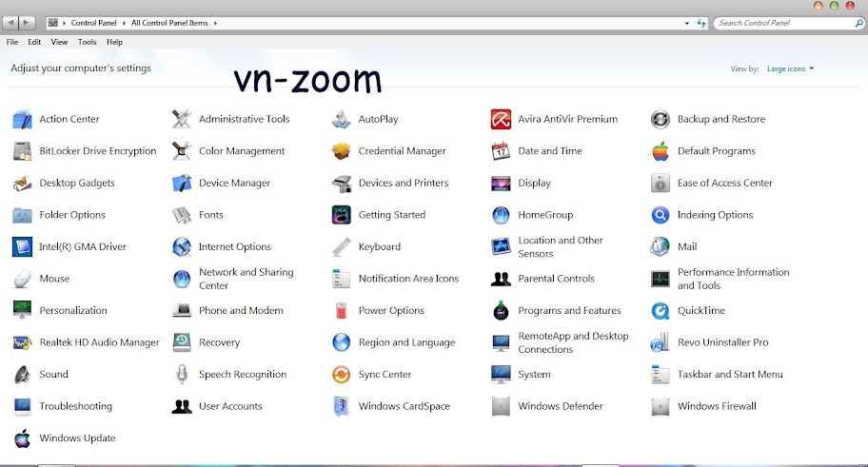Open the Windows Firewall icon
The width and height of the screenshot is (868, 467).
pyautogui.click(x=660, y=407)
